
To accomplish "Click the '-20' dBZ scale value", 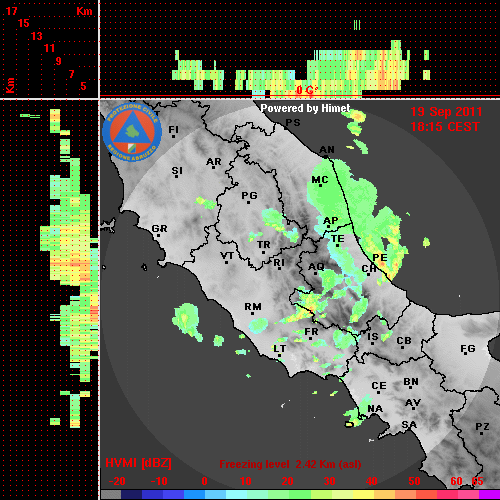I will coord(117,481).
